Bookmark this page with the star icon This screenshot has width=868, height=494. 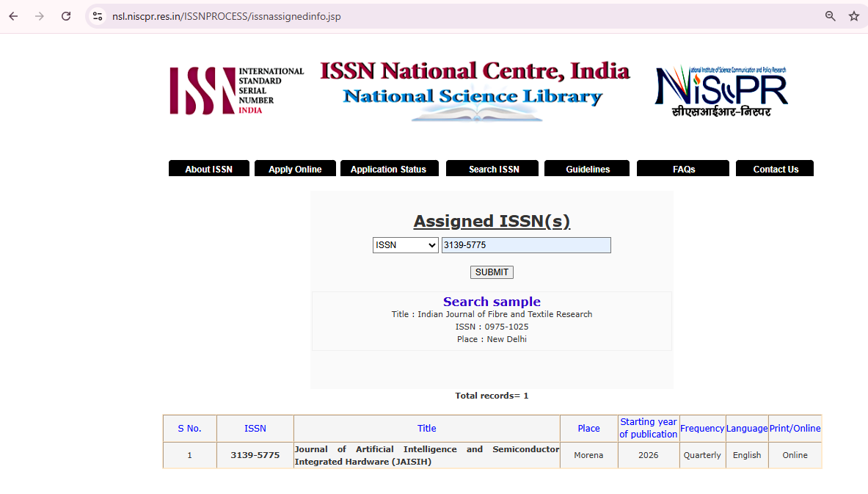point(854,16)
